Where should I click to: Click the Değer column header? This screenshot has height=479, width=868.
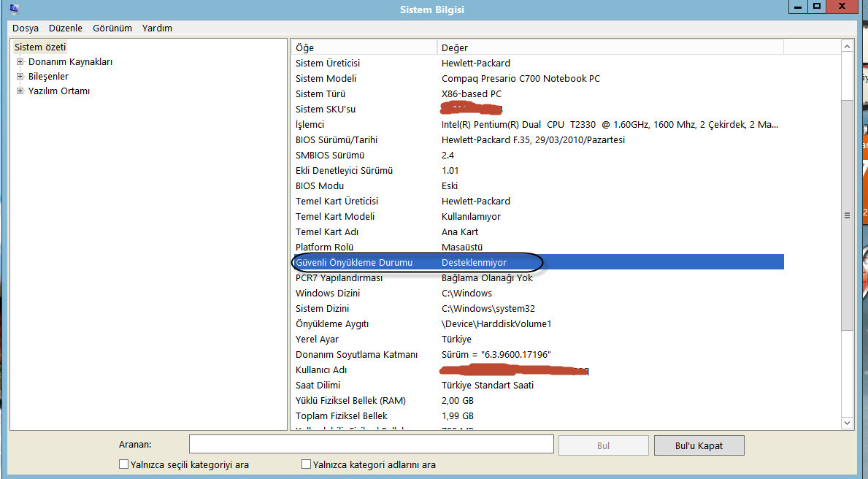[x=610, y=47]
